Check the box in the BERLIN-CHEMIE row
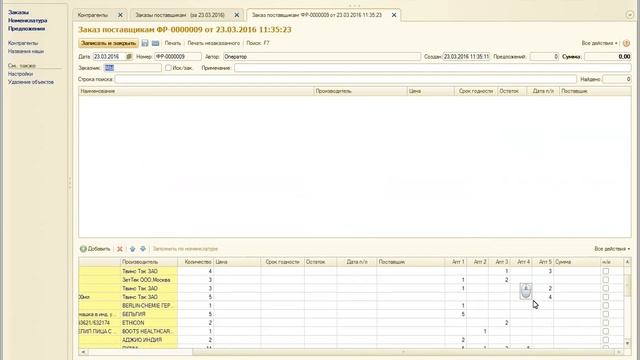Screen dimensions: 640x360 click(606, 305)
